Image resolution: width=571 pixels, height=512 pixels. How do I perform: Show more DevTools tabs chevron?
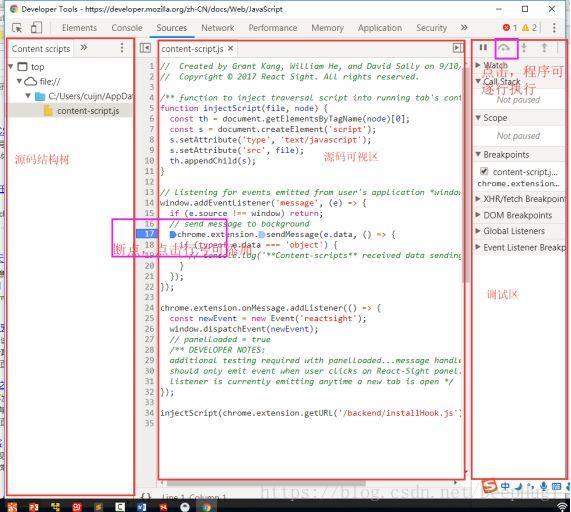[x=464, y=28]
